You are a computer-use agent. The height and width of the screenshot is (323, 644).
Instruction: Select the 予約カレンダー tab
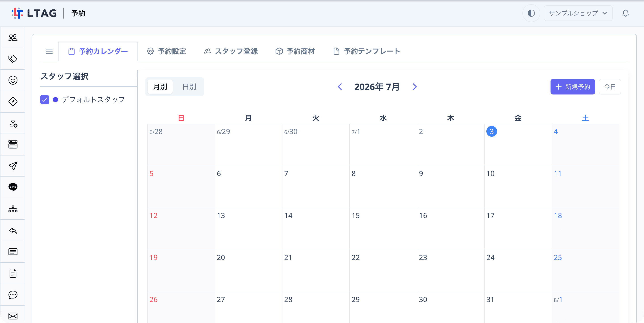(98, 51)
